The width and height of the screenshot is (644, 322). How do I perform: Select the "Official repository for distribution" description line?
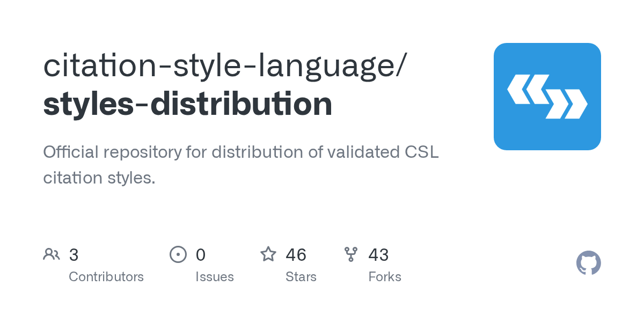pyautogui.click(x=241, y=152)
